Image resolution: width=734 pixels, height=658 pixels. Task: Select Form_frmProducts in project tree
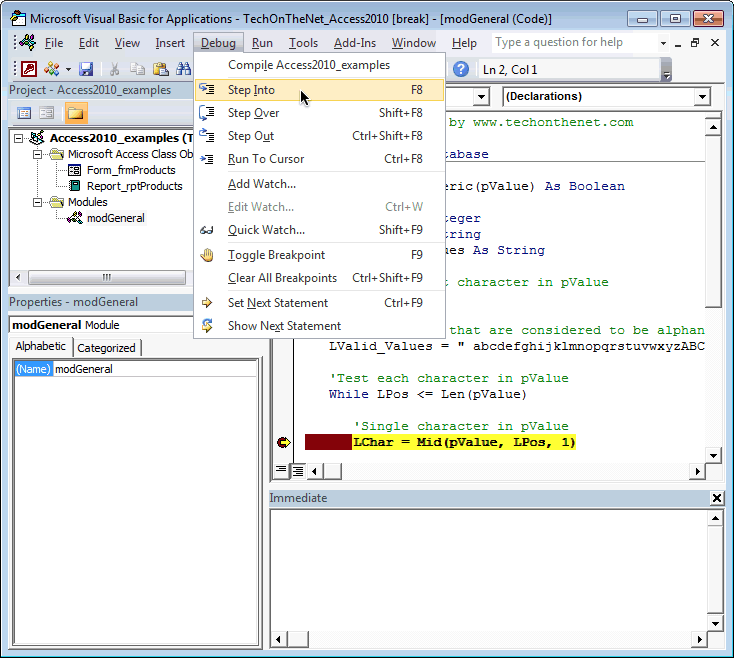click(x=131, y=170)
